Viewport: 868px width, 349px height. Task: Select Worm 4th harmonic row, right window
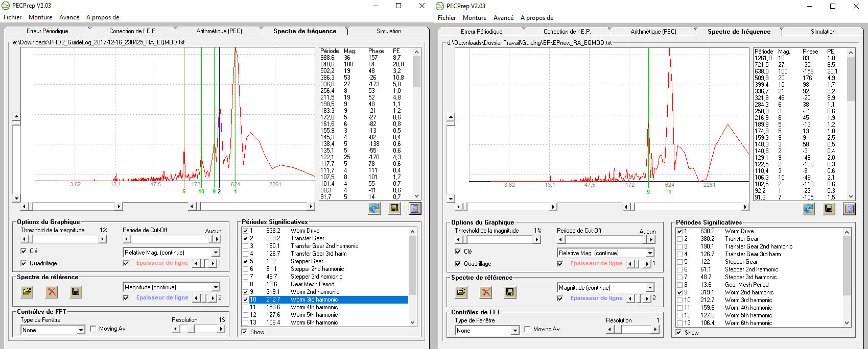point(759,308)
